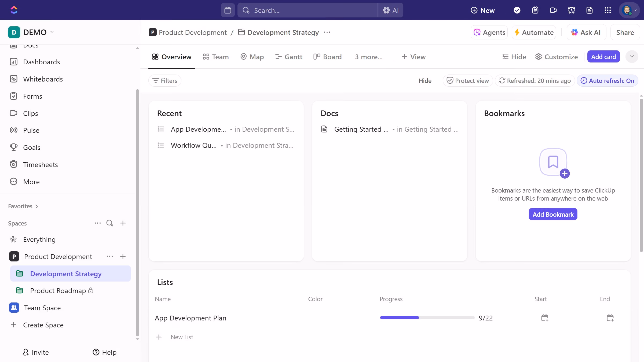Start a clip with the video icon
Viewport: 644px width, 362px height.
click(553, 10)
